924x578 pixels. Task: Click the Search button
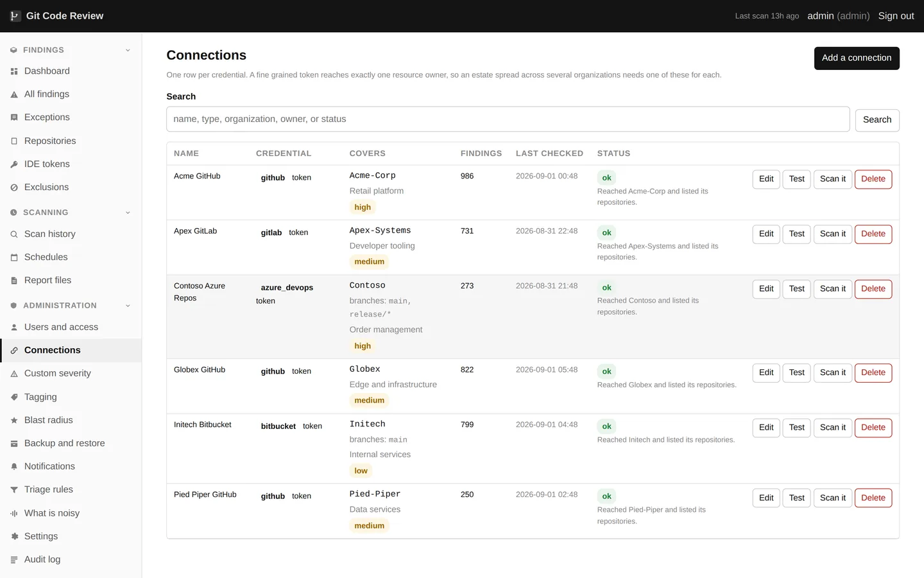pyautogui.click(x=877, y=120)
